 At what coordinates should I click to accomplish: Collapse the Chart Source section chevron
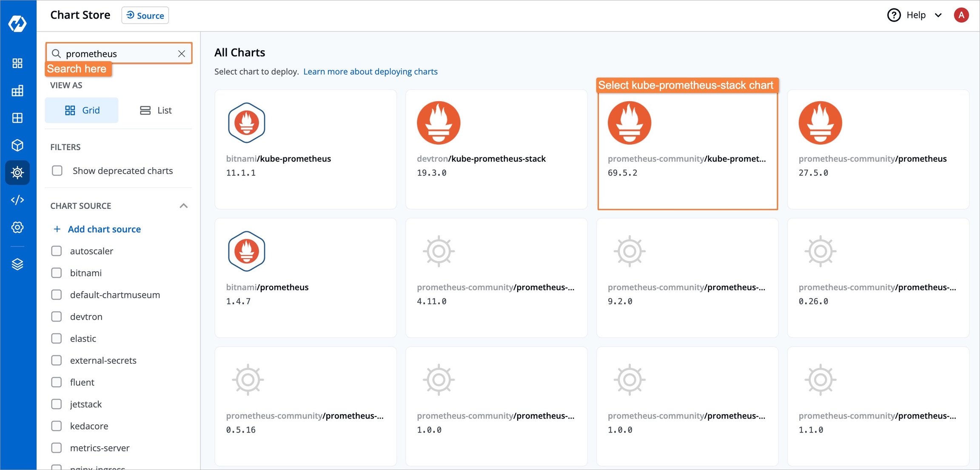(183, 206)
